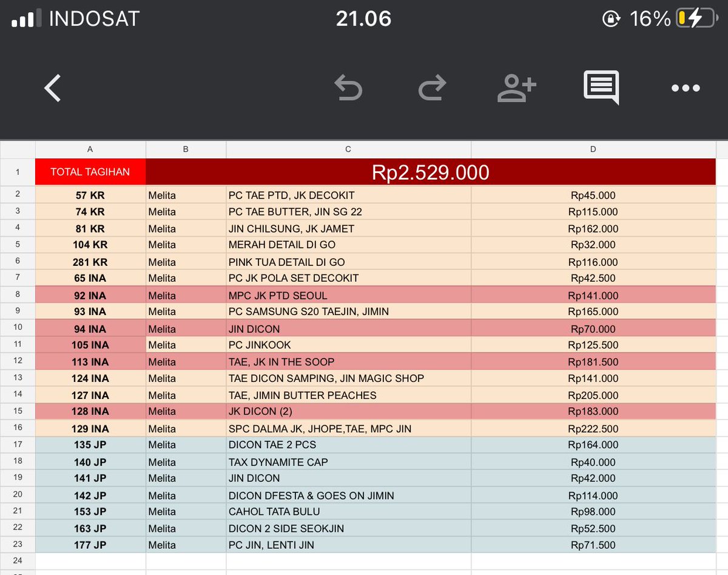Select price cell Rp98.000
This screenshot has width=728, height=575.
(x=593, y=511)
